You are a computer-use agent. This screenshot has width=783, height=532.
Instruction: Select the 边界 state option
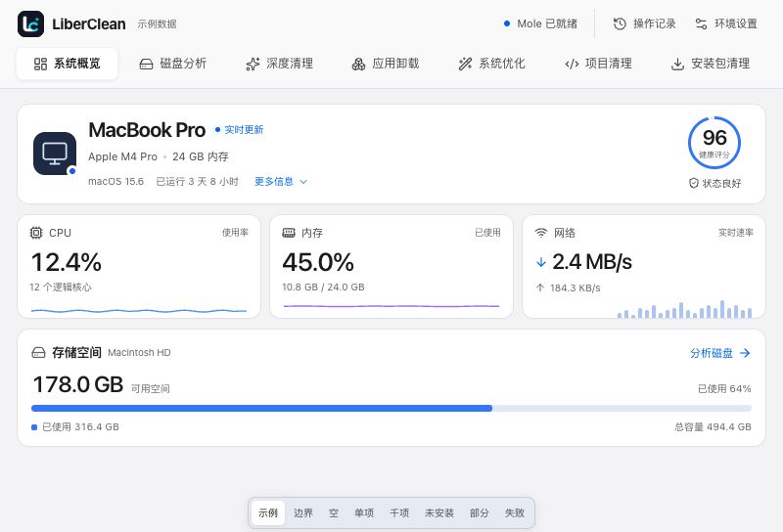(303, 513)
